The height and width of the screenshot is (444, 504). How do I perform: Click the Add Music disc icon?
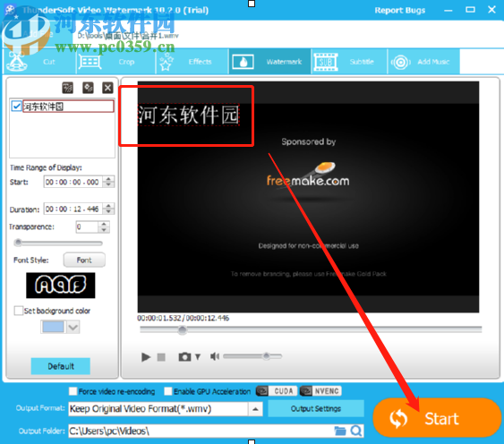click(x=400, y=62)
